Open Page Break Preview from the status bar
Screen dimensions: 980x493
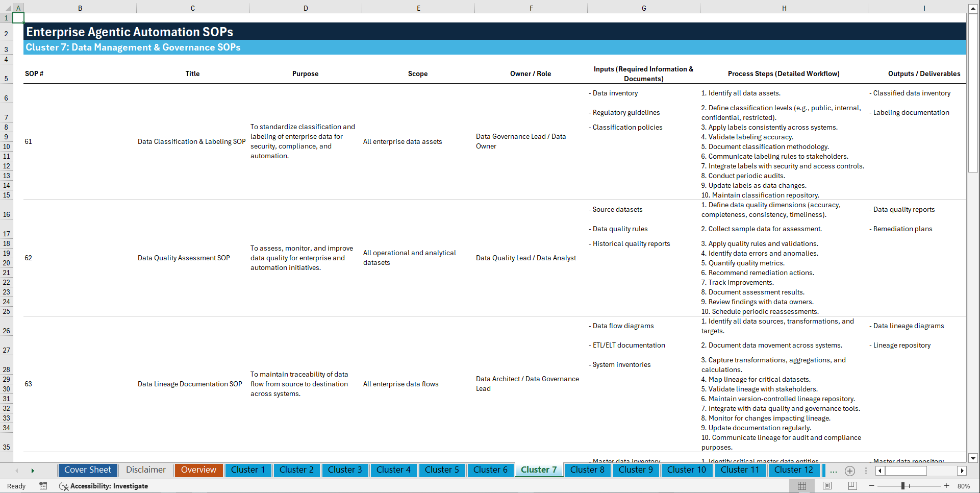[x=852, y=486]
